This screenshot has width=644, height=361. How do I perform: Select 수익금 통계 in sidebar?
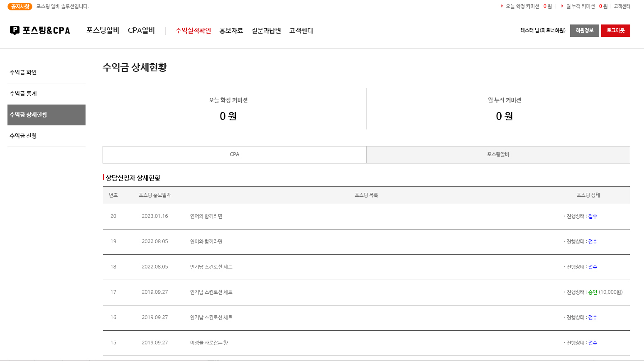pos(23,93)
